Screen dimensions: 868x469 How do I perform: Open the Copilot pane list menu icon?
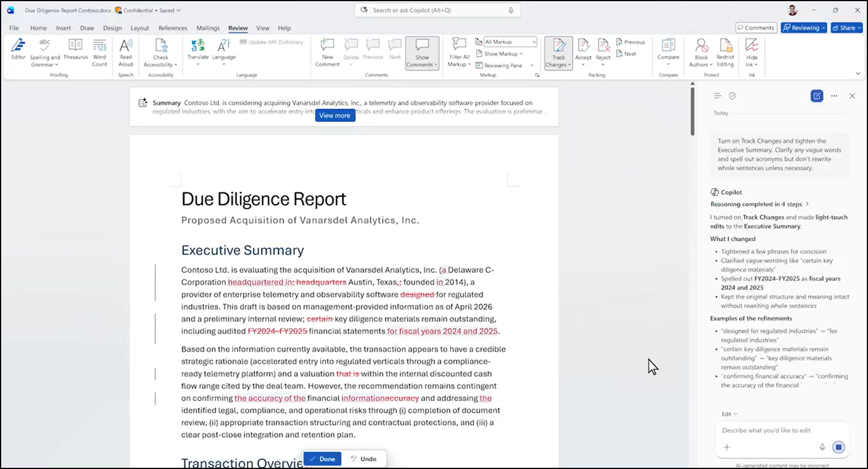(x=717, y=96)
